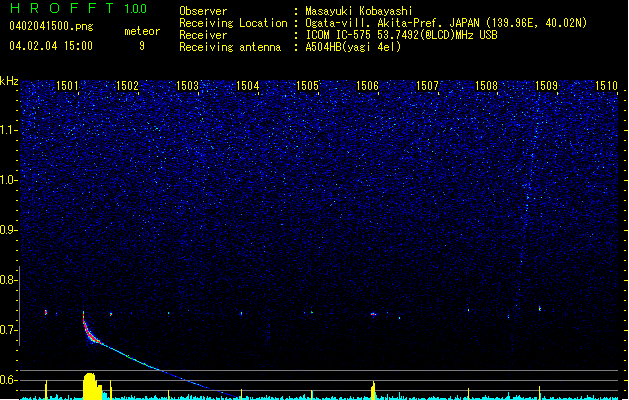This screenshot has width=629, height=400.
Task: Click the yellow power spike below 1506
Action: (x=373, y=389)
